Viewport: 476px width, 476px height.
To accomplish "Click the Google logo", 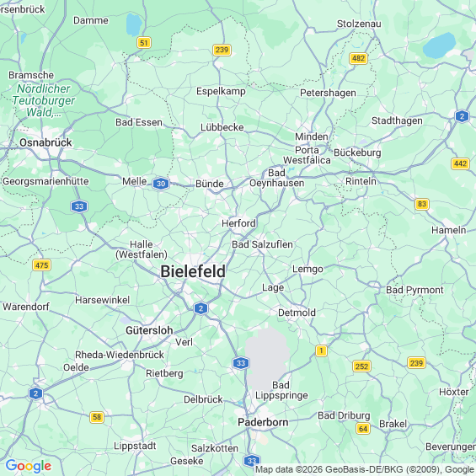I will (29, 466).
